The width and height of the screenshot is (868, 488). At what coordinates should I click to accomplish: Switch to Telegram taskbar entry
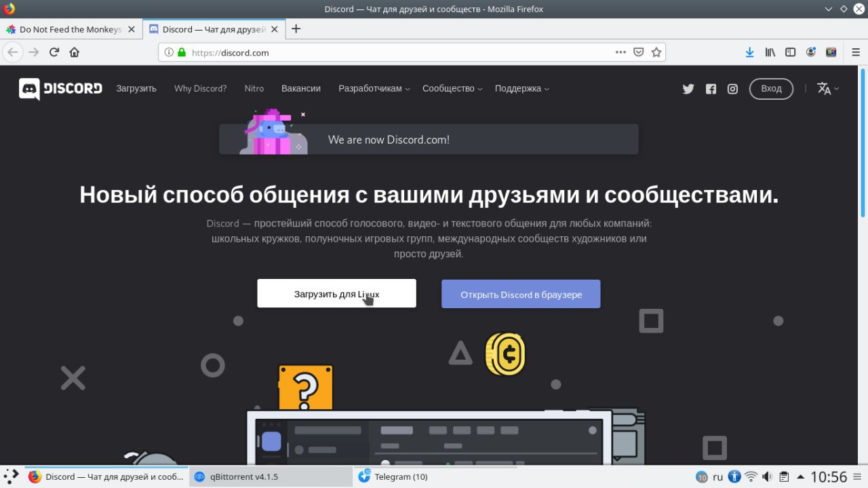coord(435,476)
